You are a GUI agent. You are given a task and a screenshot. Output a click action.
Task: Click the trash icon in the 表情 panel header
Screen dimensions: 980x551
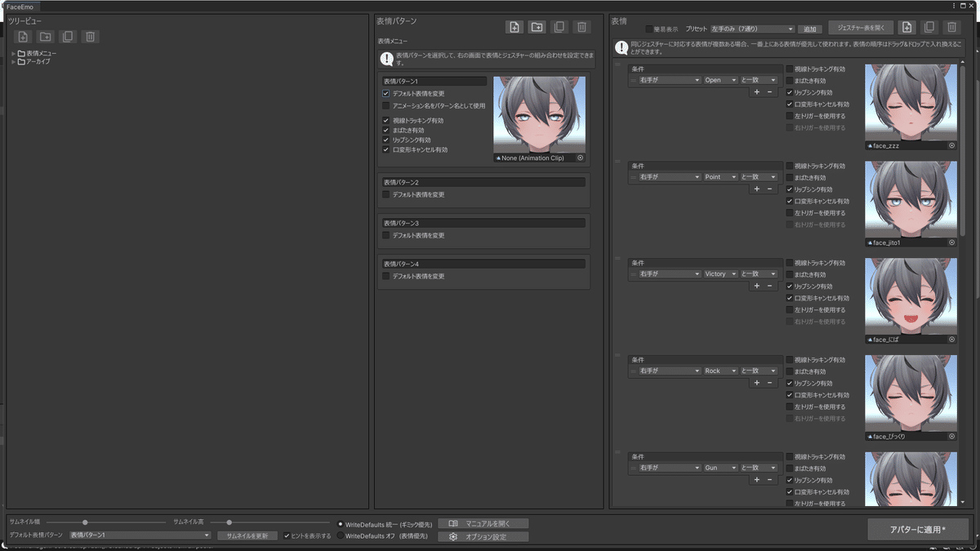[952, 27]
